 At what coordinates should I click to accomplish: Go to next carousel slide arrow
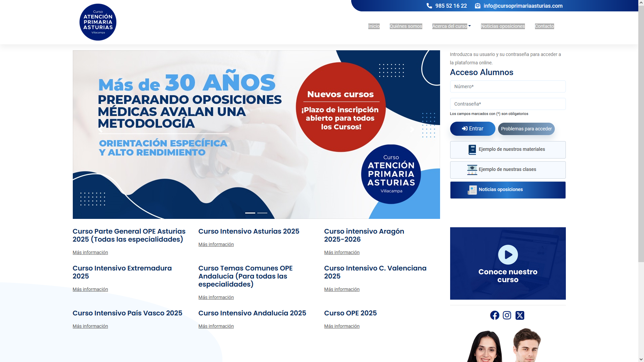[412, 130]
